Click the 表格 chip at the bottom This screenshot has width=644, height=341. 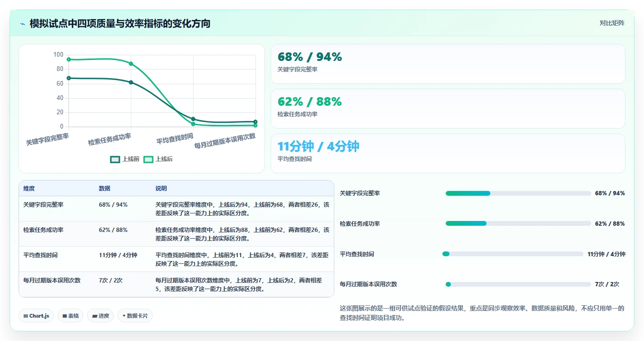coord(70,316)
